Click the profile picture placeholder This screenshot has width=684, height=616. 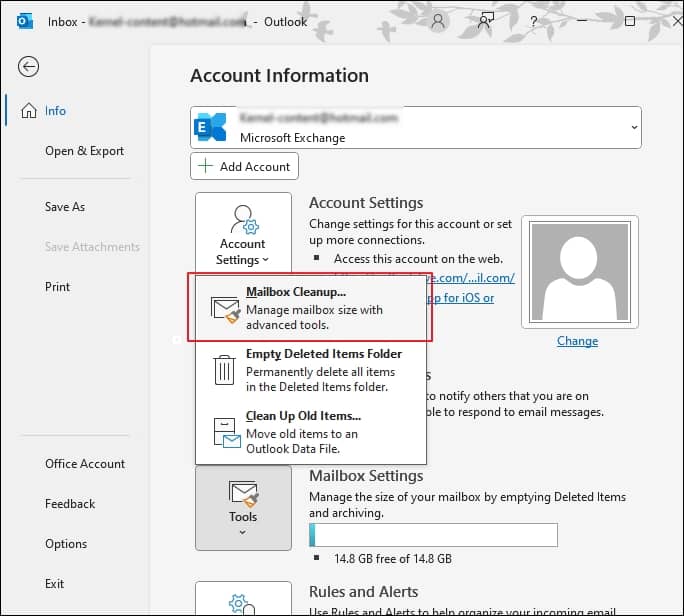pyautogui.click(x=580, y=271)
